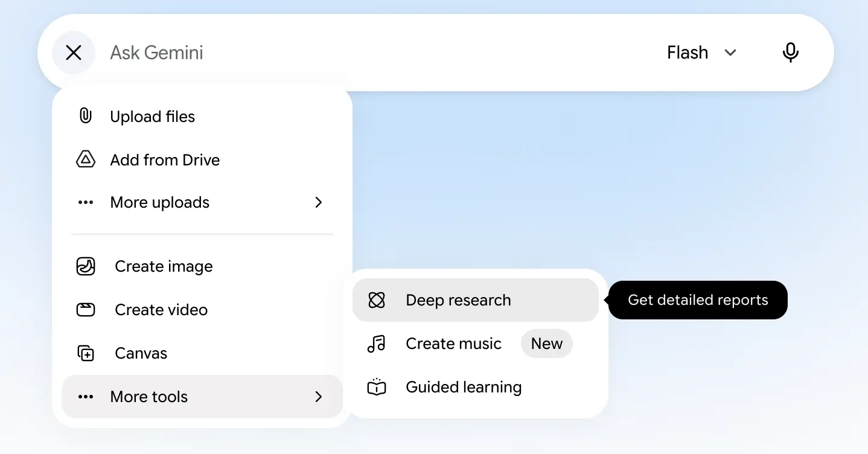Click the Create music note icon
The image size is (868, 454).
376,344
